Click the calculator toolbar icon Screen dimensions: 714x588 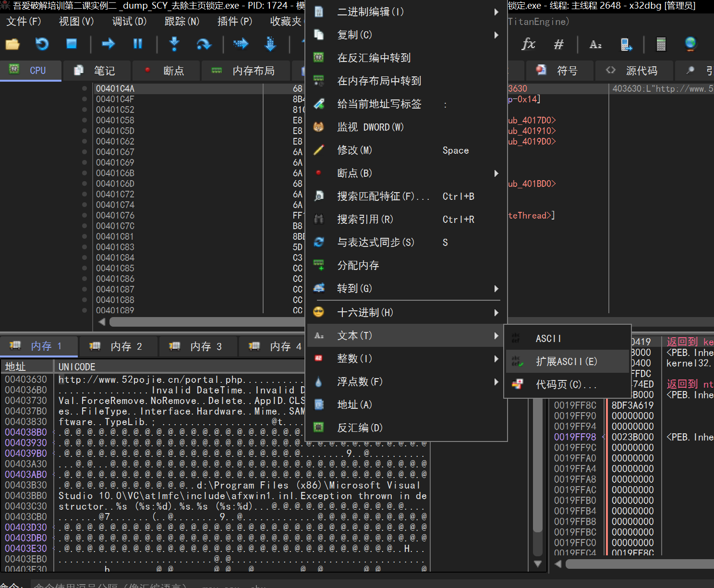pos(661,44)
